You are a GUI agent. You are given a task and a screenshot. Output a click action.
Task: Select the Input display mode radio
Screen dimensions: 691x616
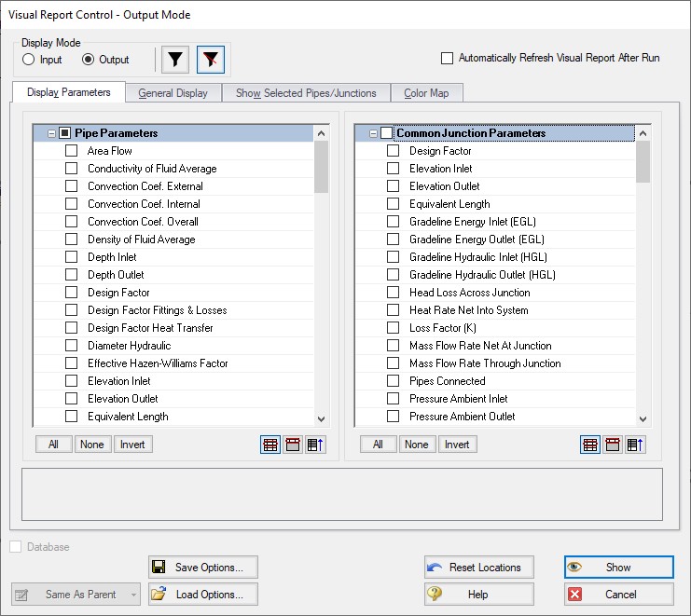point(28,60)
